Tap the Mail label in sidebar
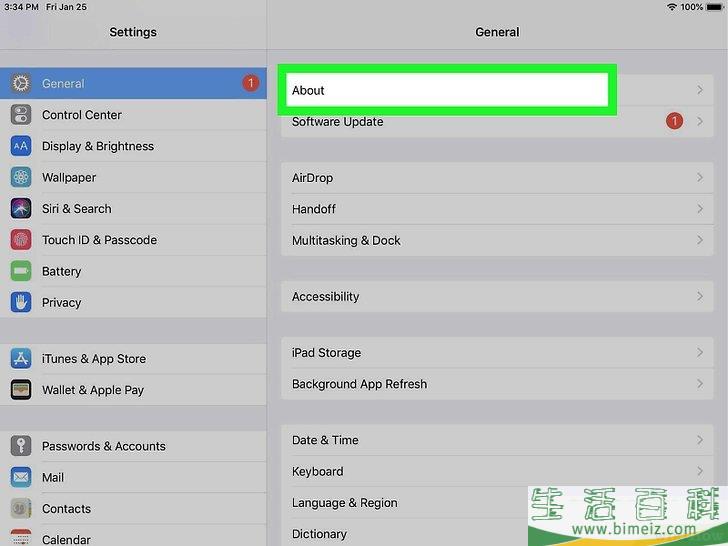The width and height of the screenshot is (728, 546). click(x=53, y=477)
